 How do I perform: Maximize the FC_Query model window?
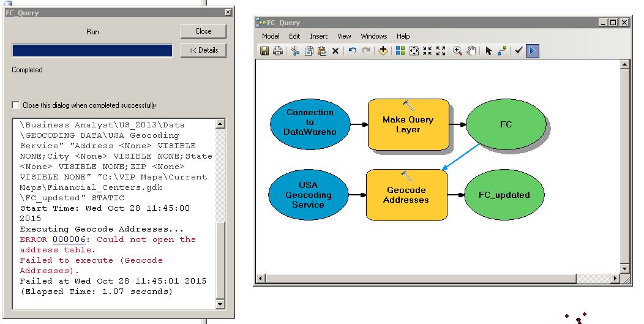click(x=613, y=23)
